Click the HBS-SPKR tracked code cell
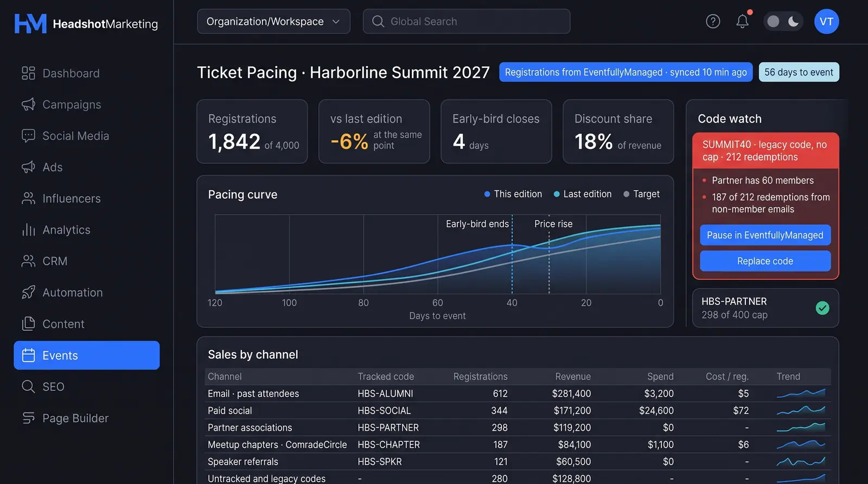 click(x=380, y=461)
